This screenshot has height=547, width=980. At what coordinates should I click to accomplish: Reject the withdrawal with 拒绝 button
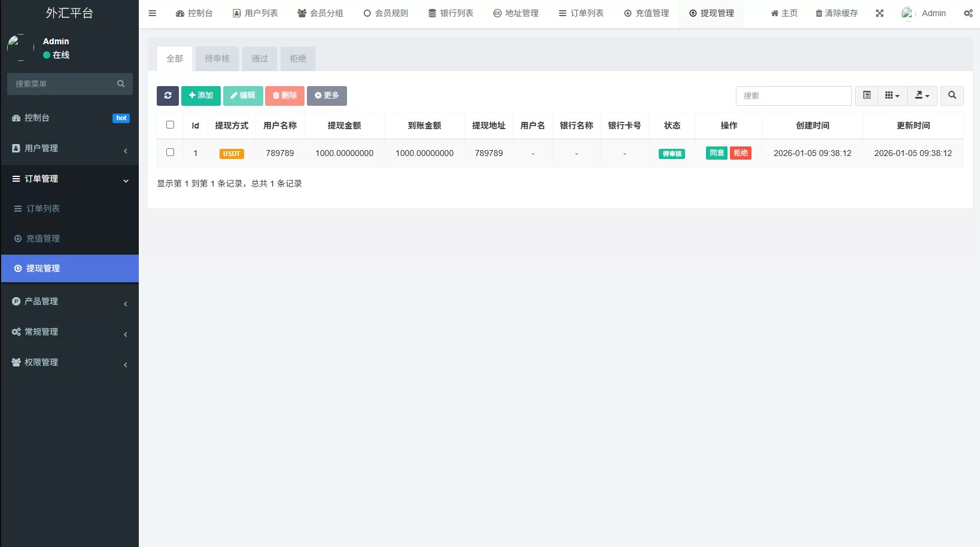(741, 152)
